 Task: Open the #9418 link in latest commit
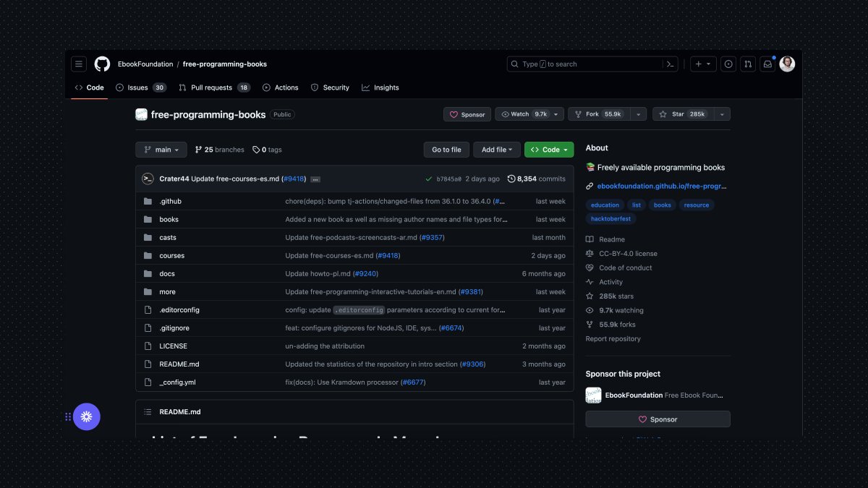coord(294,179)
